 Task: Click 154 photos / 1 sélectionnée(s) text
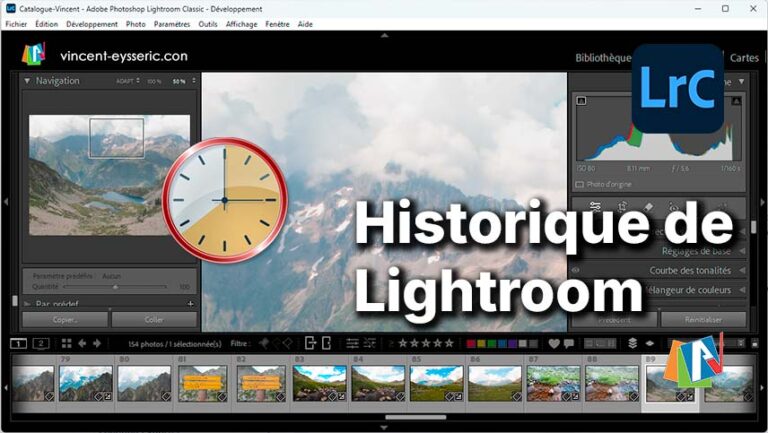pyautogui.click(x=175, y=344)
